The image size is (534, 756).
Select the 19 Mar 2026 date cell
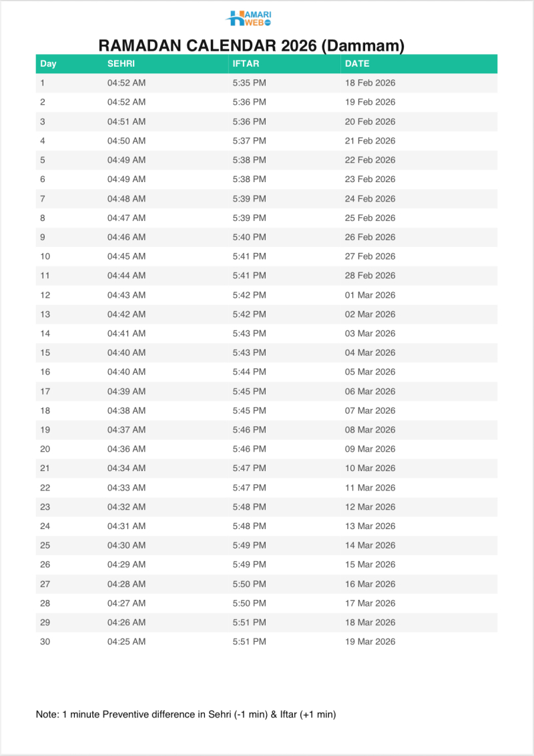coord(370,642)
